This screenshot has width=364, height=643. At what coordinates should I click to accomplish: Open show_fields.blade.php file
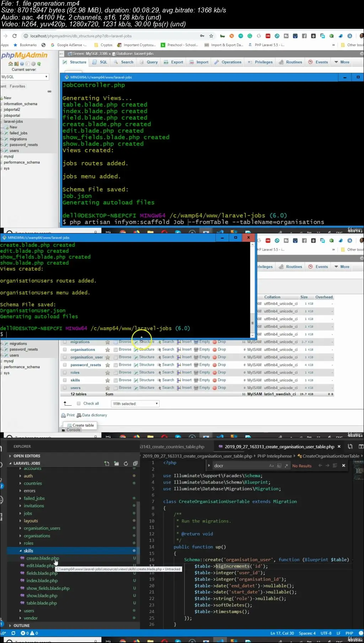pyautogui.click(x=48, y=588)
